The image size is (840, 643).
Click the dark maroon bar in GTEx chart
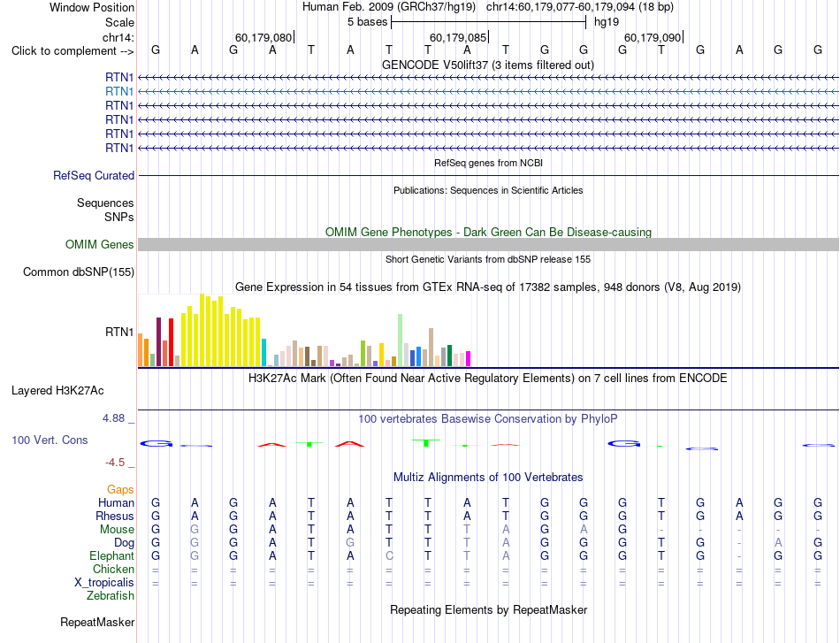[x=158, y=342]
